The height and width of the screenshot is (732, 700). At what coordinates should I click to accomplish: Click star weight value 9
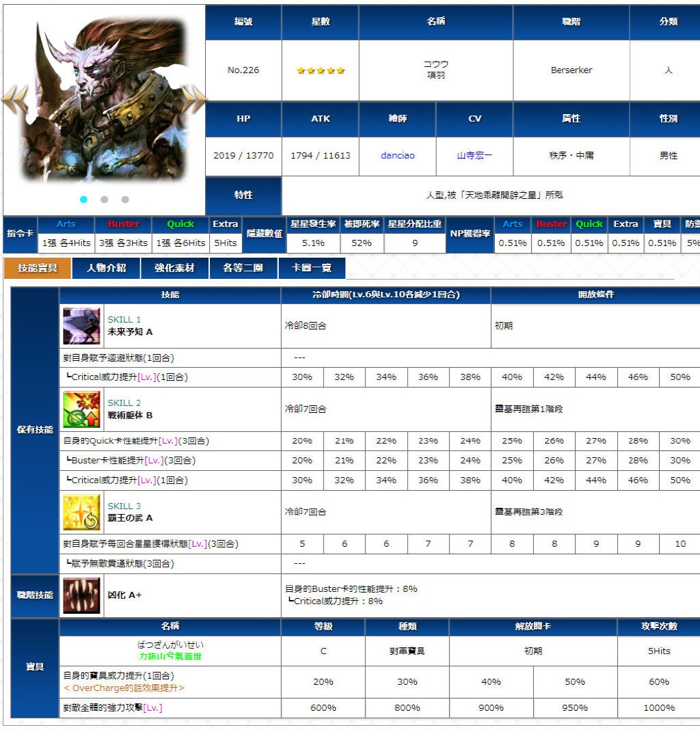[415, 243]
